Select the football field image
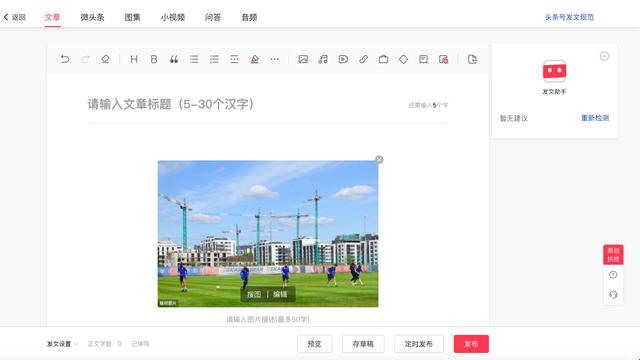Image resolution: width=640 pixels, height=360 pixels. (x=268, y=233)
